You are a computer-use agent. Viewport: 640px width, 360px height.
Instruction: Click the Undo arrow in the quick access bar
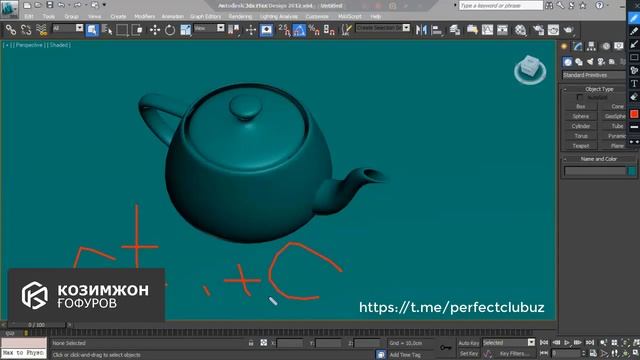click(x=61, y=5)
